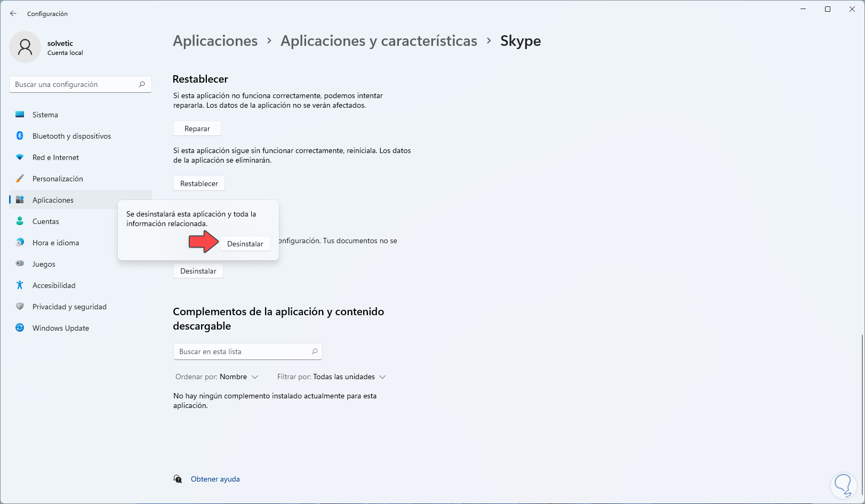
Task: Open the Cuentas person icon
Action: tap(20, 221)
